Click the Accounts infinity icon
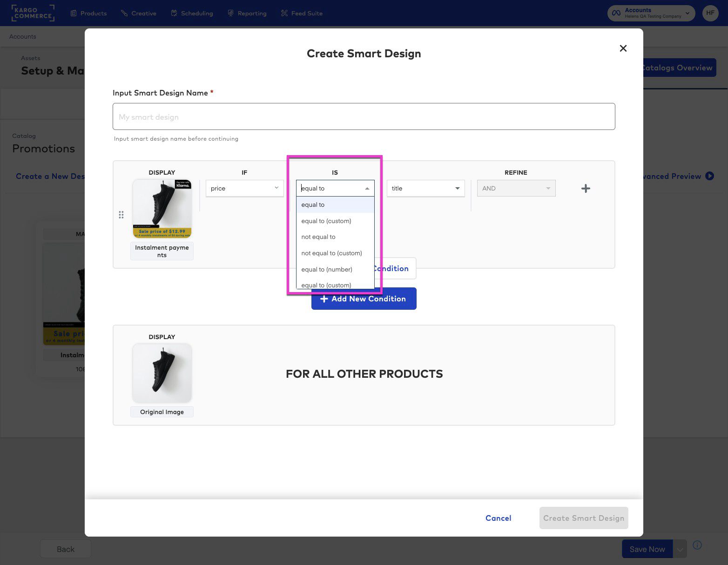 (616, 13)
